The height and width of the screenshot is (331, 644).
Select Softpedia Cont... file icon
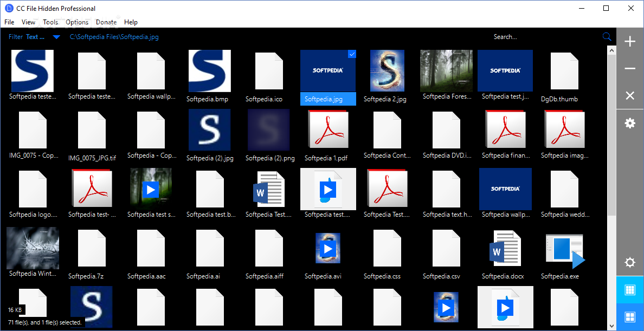point(387,130)
